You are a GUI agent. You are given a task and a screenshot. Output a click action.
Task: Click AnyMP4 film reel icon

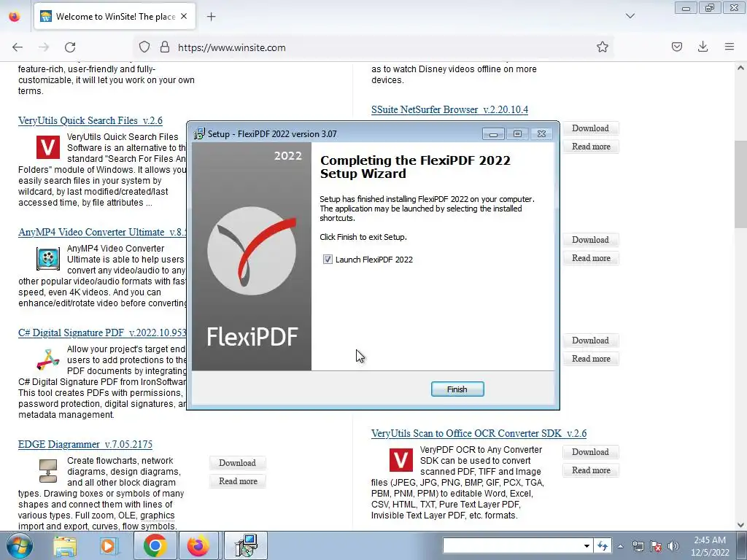click(x=48, y=259)
